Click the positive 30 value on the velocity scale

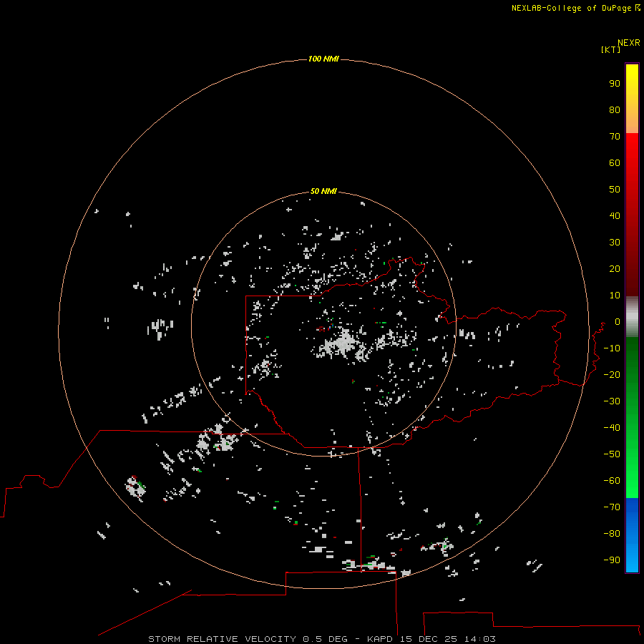615,243
